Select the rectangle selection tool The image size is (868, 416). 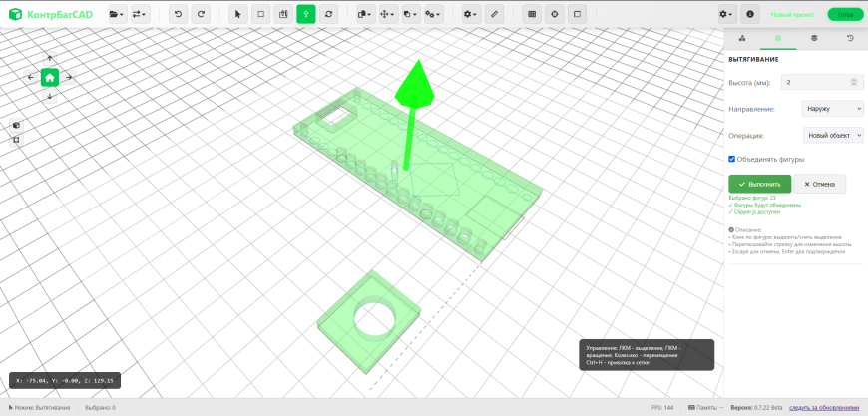(260, 14)
